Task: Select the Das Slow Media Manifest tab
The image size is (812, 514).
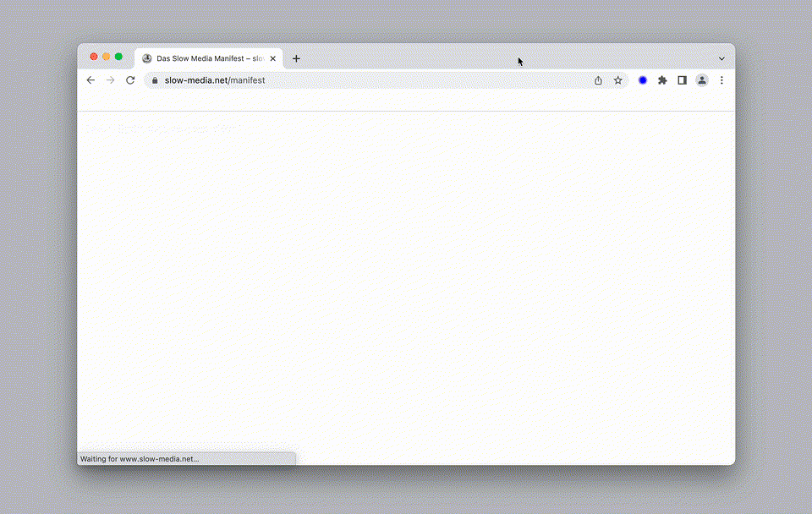Action: click(x=207, y=58)
